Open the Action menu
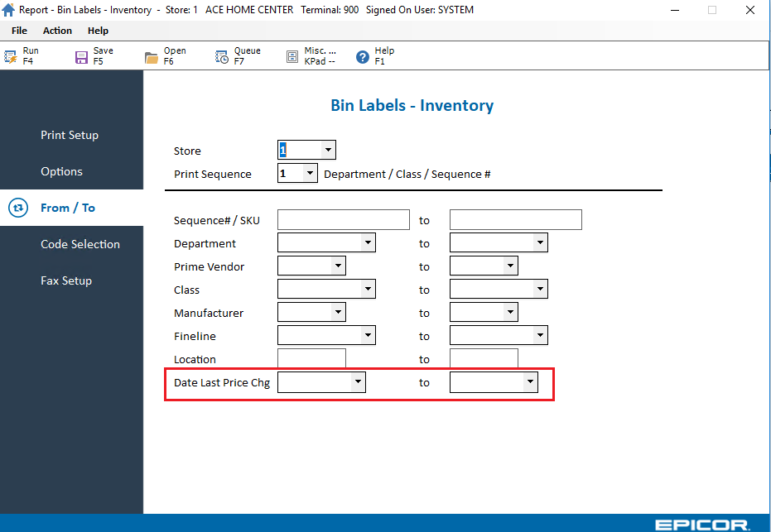Image resolution: width=771 pixels, height=532 pixels. click(x=57, y=31)
